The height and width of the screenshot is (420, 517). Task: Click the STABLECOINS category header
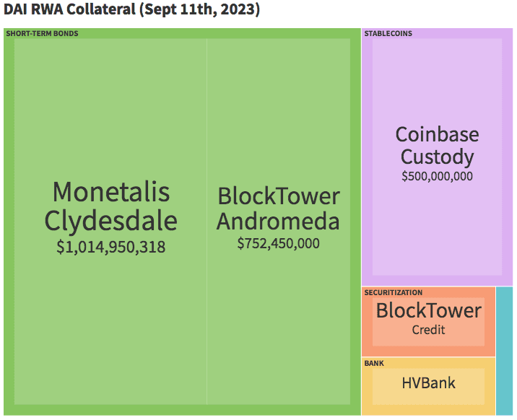tap(388, 33)
